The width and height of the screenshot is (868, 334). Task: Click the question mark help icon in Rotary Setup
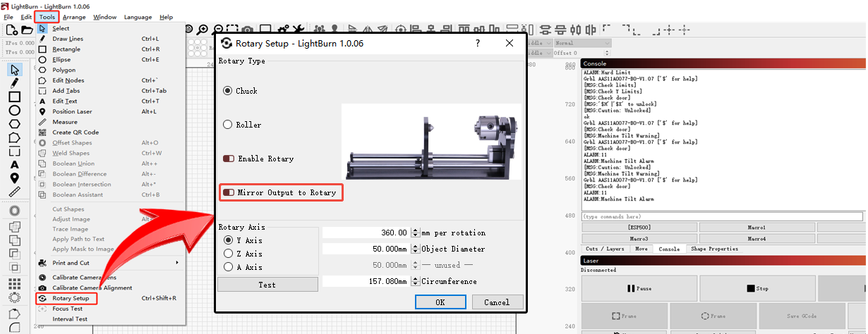tap(478, 43)
